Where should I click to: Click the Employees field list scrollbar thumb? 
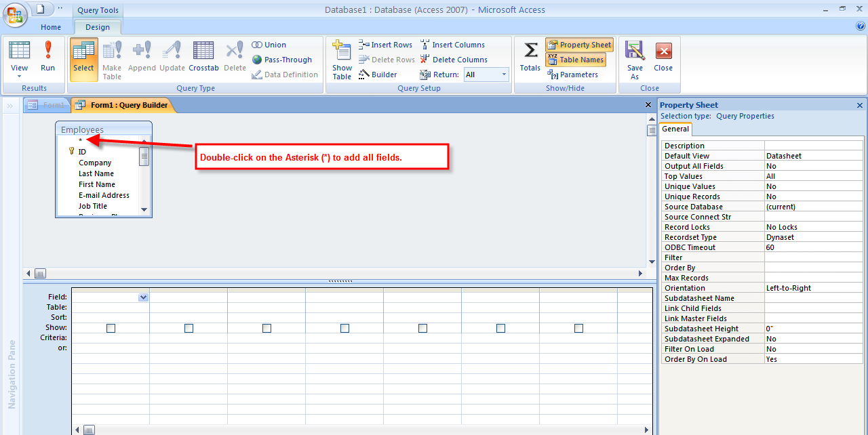[144, 156]
